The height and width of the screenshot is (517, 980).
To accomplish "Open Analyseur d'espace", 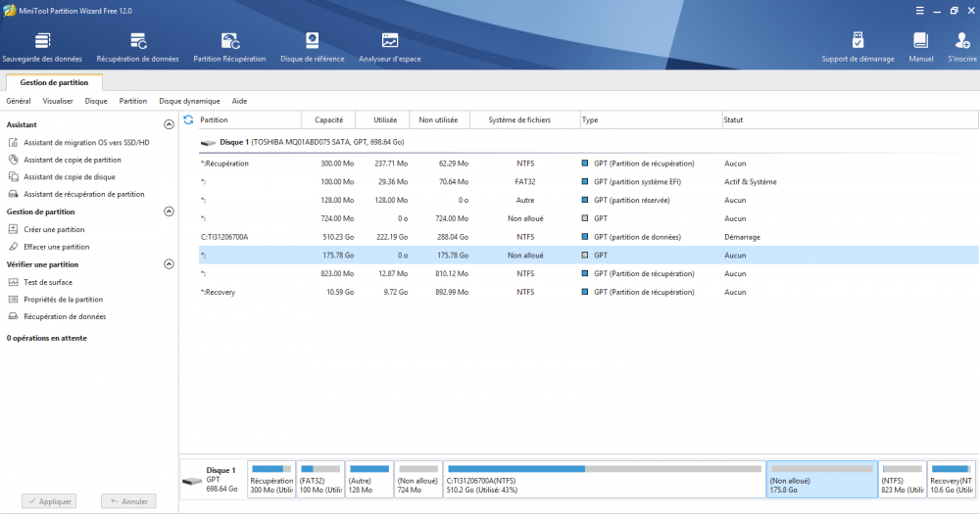I will point(389,47).
